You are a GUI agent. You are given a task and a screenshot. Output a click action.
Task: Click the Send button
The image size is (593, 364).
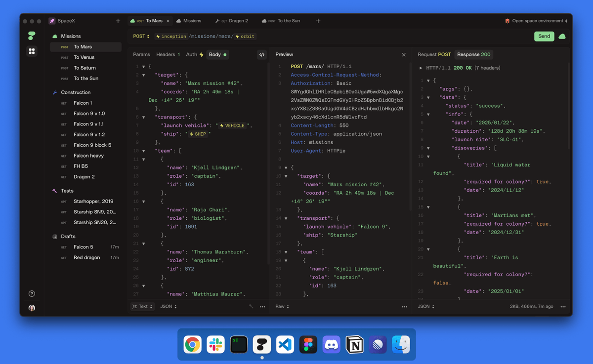pyautogui.click(x=544, y=36)
